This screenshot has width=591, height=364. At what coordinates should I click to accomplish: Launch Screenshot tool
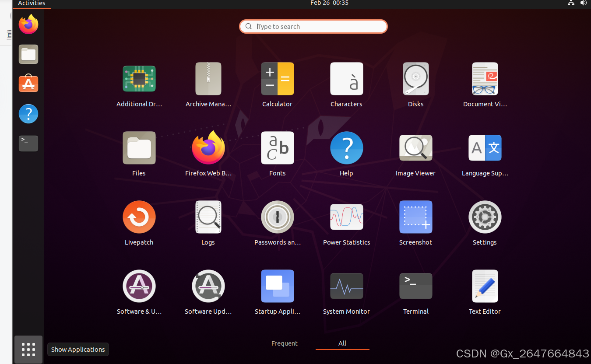(x=415, y=217)
